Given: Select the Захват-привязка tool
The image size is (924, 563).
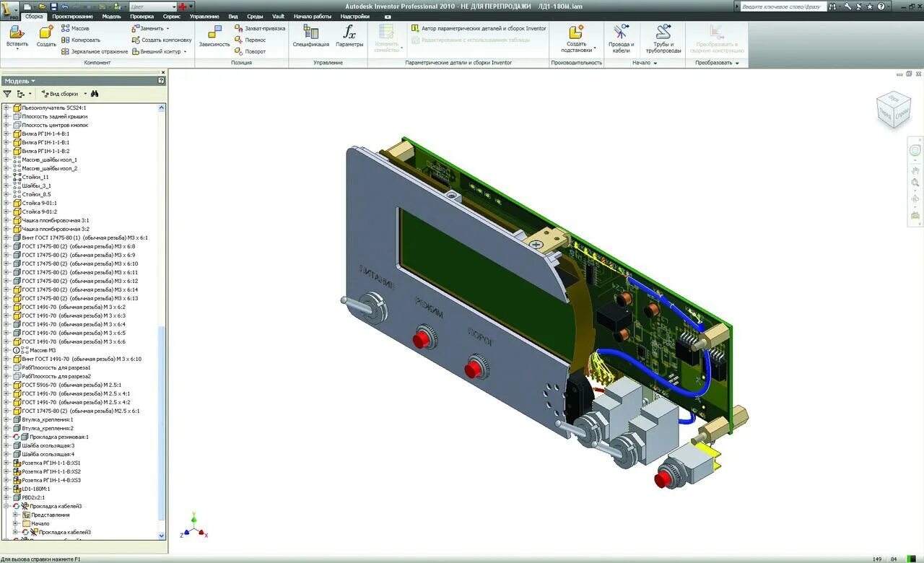Looking at the screenshot, I should pyautogui.click(x=260, y=28).
